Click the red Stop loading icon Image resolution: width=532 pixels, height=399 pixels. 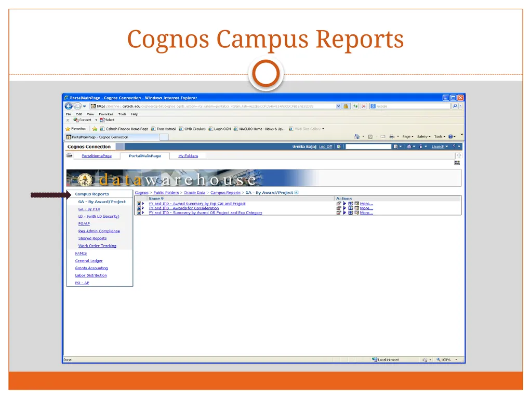(x=364, y=106)
